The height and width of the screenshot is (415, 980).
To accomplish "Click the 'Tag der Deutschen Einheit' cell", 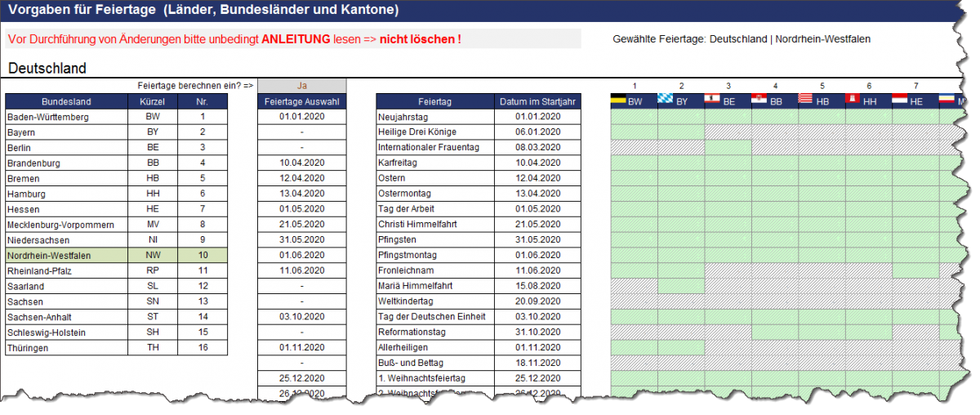I will [434, 318].
